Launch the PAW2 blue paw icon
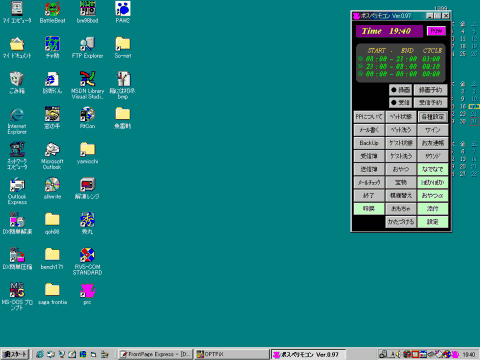480x360 pixels. 123,12
